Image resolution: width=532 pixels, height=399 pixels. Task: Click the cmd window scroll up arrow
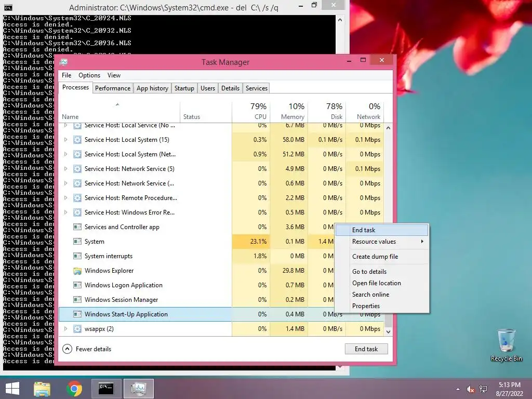(340, 20)
